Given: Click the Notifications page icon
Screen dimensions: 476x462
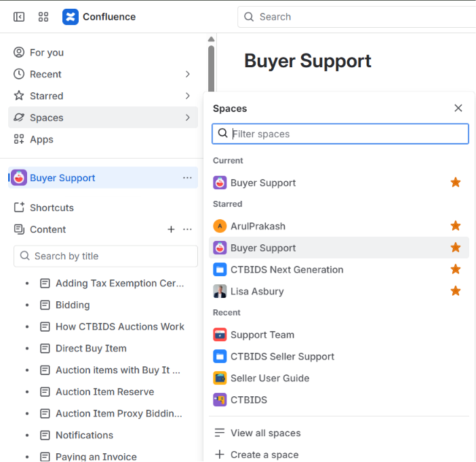Looking at the screenshot, I should [45, 436].
